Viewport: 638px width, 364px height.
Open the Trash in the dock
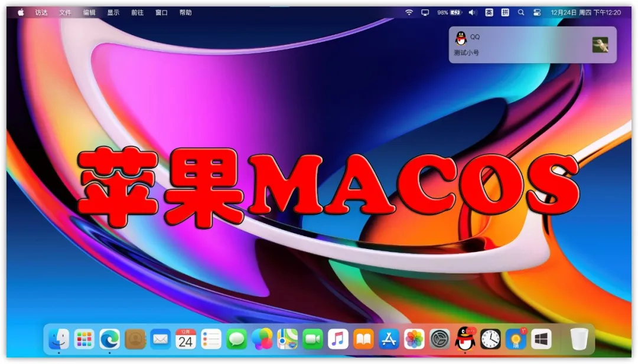(579, 339)
